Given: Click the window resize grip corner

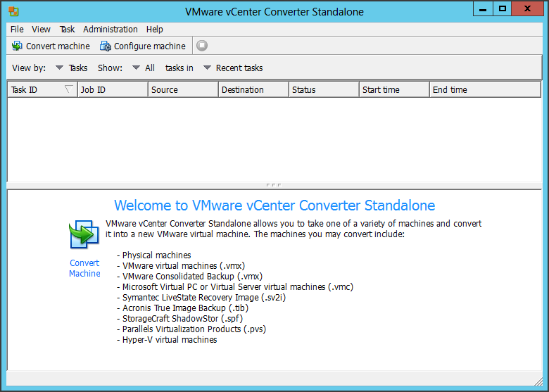Looking at the screenshot, I should pos(538,381).
